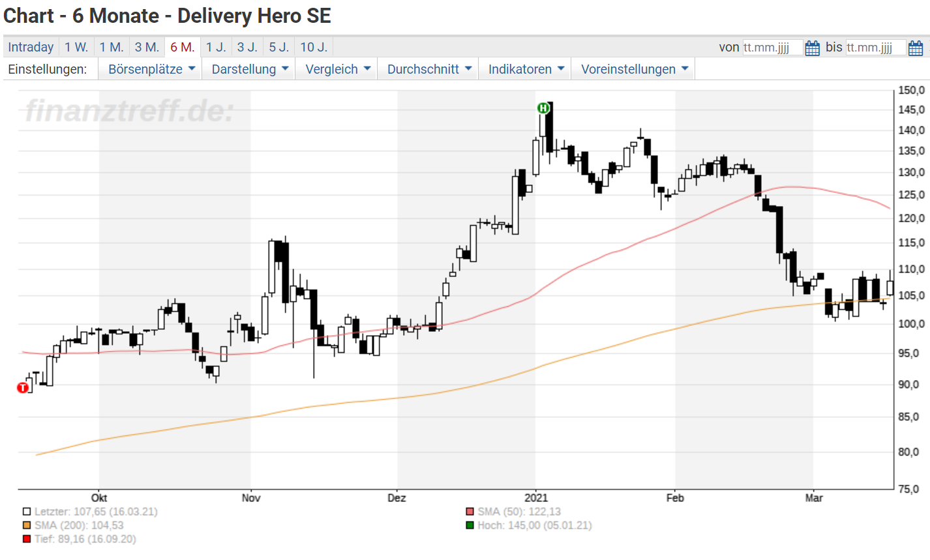This screenshot has width=930, height=560.
Task: Switch to the 1 J. time range
Action: 216,47
